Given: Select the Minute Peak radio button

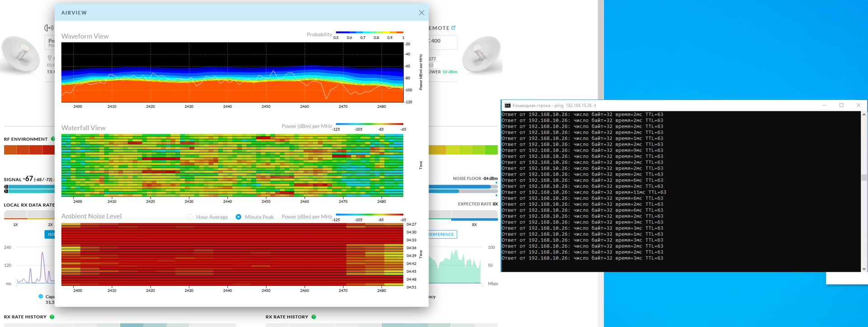Looking at the screenshot, I should click(238, 217).
